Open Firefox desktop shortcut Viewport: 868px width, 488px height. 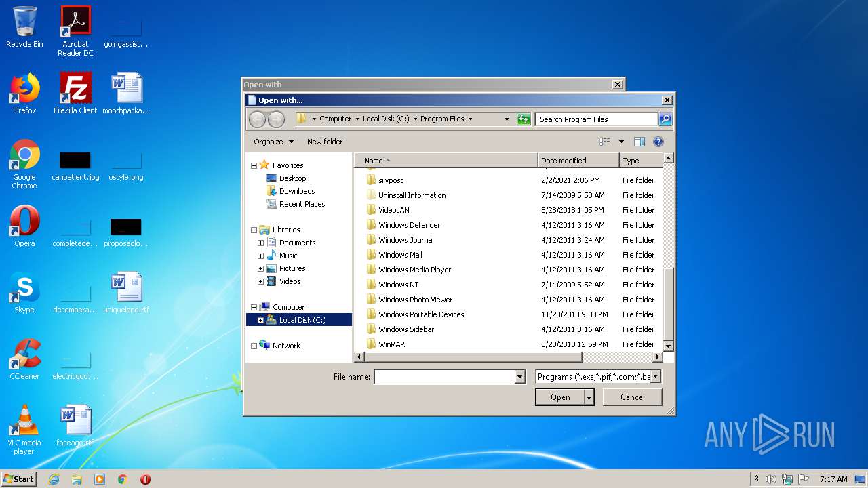pos(24,94)
